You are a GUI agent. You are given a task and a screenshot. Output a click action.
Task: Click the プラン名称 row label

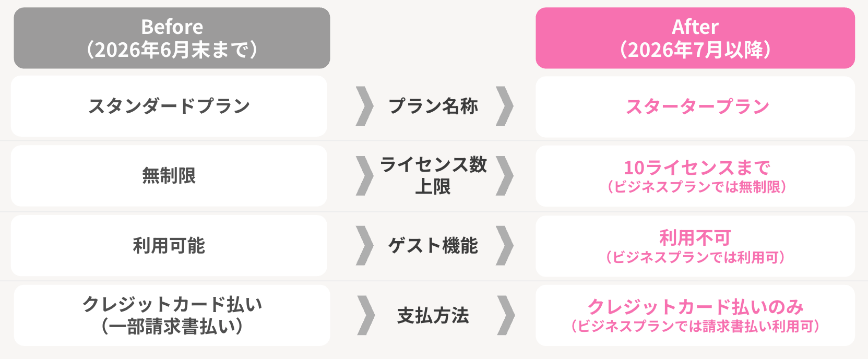point(433,106)
